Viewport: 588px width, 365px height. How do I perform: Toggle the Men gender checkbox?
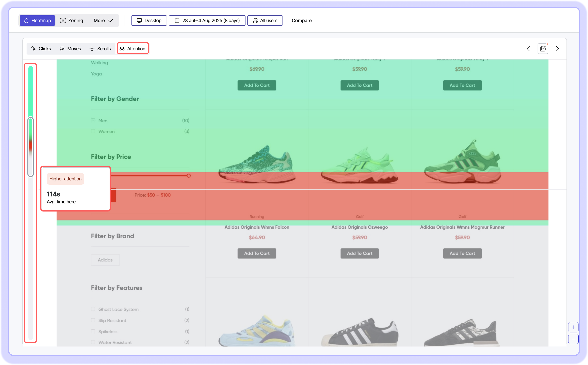point(93,120)
